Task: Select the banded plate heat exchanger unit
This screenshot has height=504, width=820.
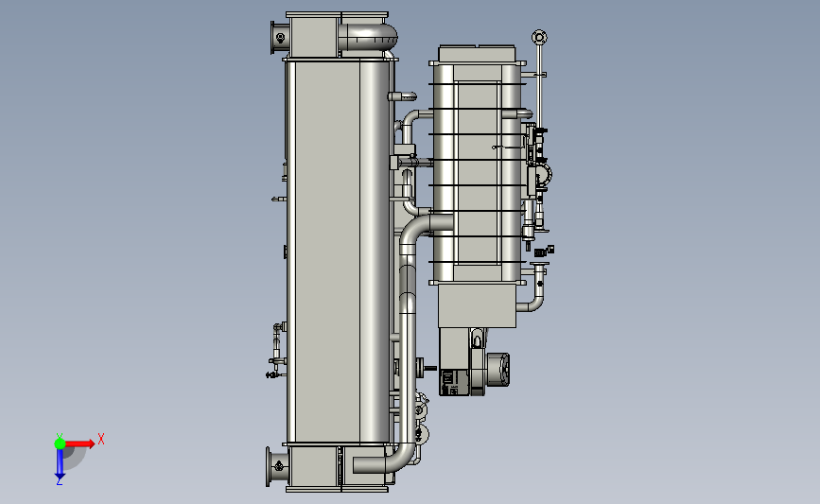Action: click(x=477, y=172)
